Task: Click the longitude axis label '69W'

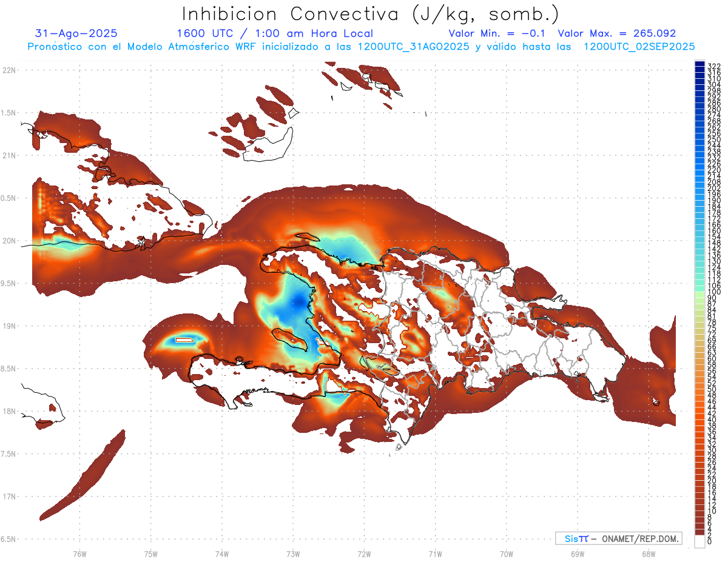Action: tap(578, 554)
